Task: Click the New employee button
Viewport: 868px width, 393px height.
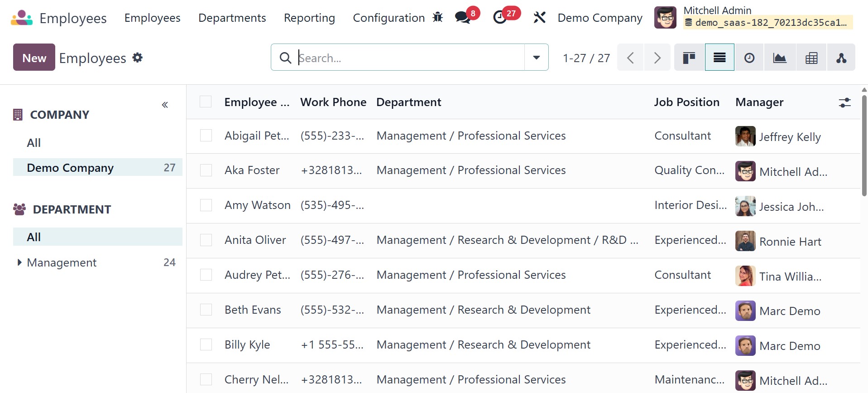Action: tap(34, 58)
